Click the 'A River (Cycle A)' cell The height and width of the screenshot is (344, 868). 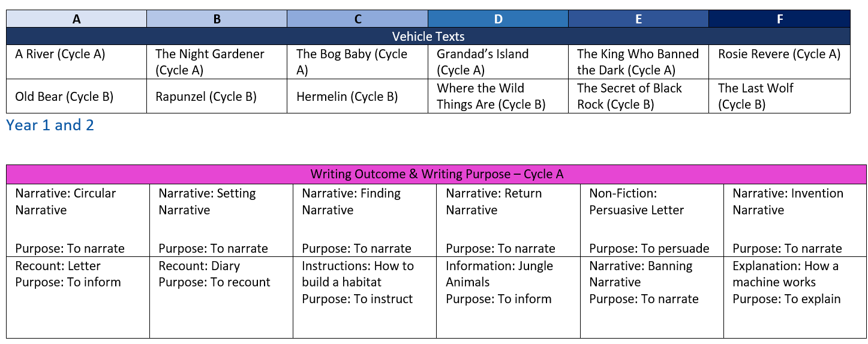60,54
